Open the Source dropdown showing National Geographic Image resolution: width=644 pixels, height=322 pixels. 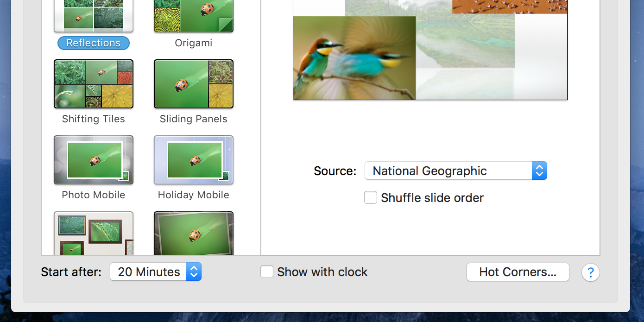tap(456, 170)
